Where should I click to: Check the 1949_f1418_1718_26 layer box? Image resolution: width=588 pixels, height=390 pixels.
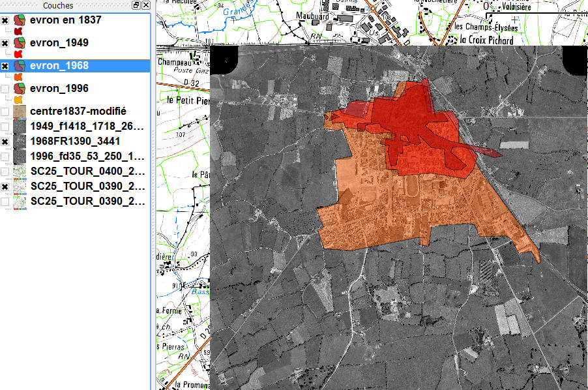(x=5, y=127)
